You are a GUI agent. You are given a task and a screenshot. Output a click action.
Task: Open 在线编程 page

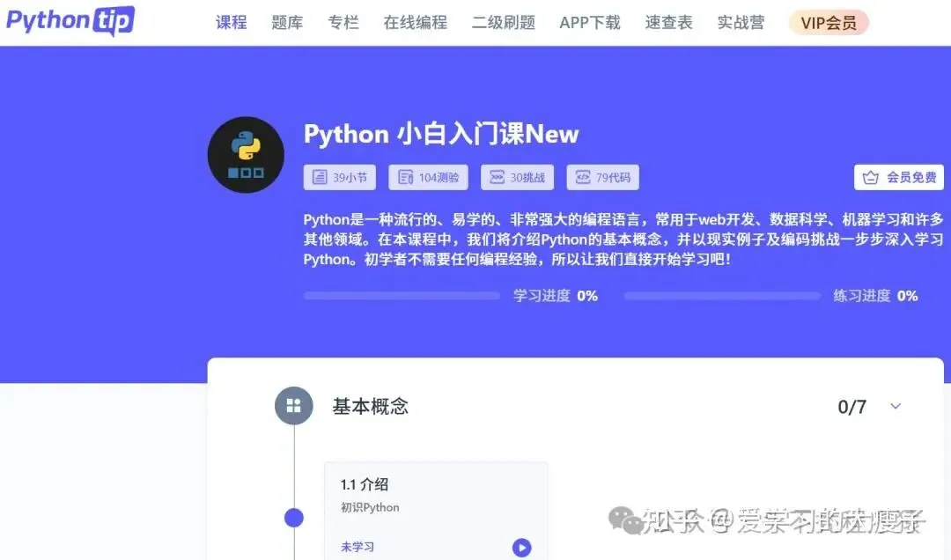click(x=416, y=23)
